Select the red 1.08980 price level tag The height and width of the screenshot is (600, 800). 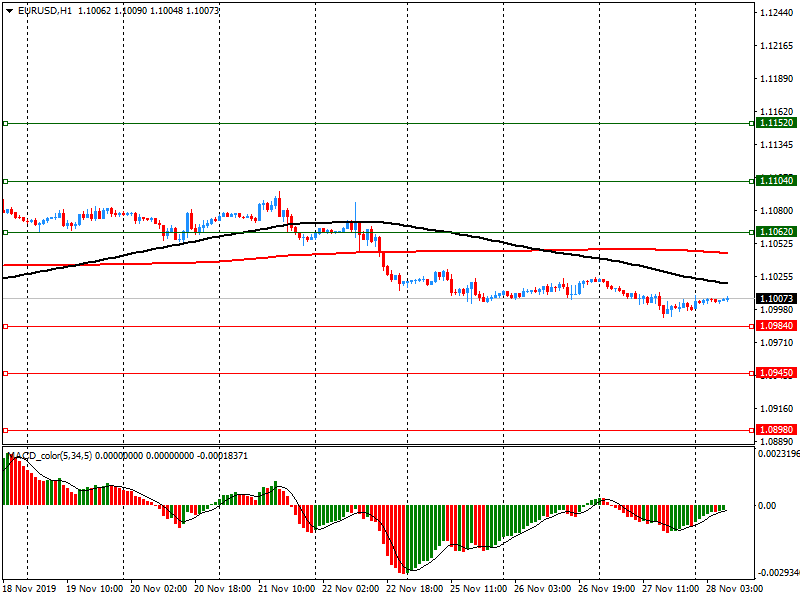click(776, 431)
